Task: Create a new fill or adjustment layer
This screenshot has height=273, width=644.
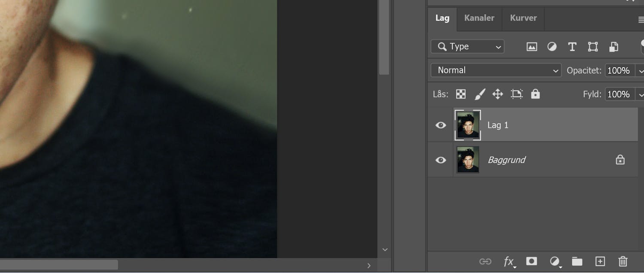Action: 555,261
